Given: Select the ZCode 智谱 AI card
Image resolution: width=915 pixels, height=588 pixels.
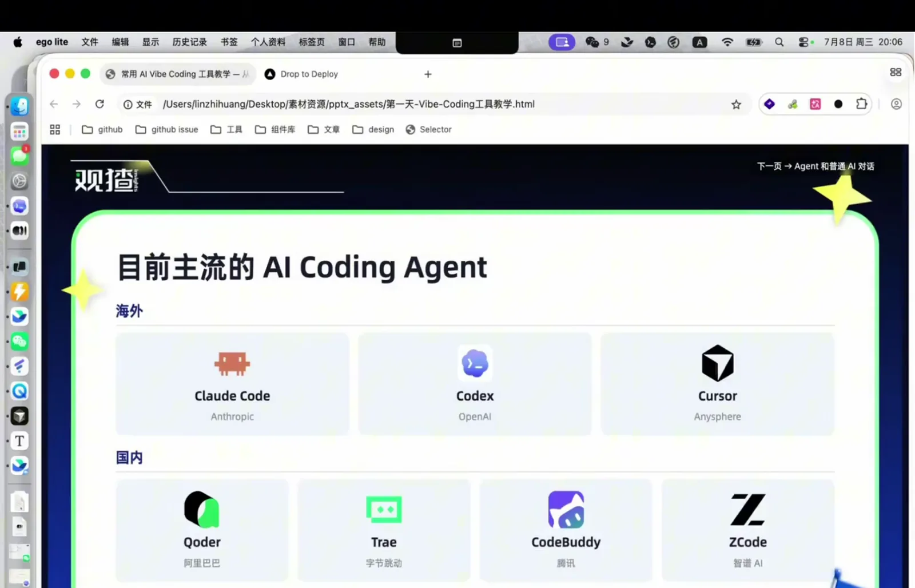Looking at the screenshot, I should (748, 530).
